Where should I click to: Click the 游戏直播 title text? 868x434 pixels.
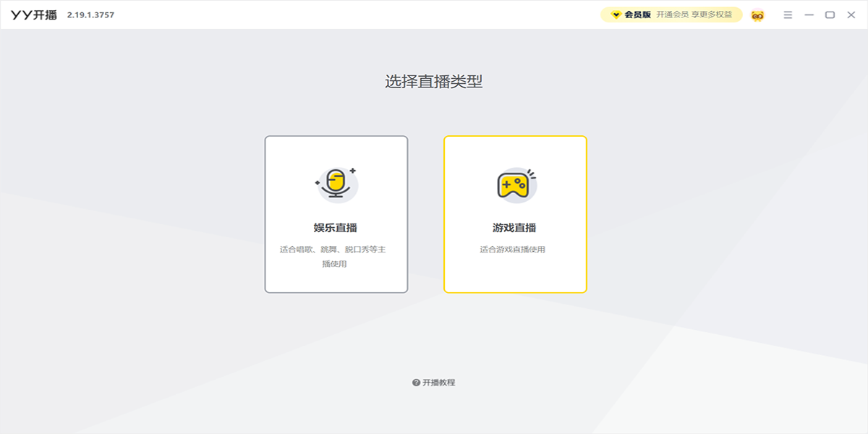click(514, 229)
